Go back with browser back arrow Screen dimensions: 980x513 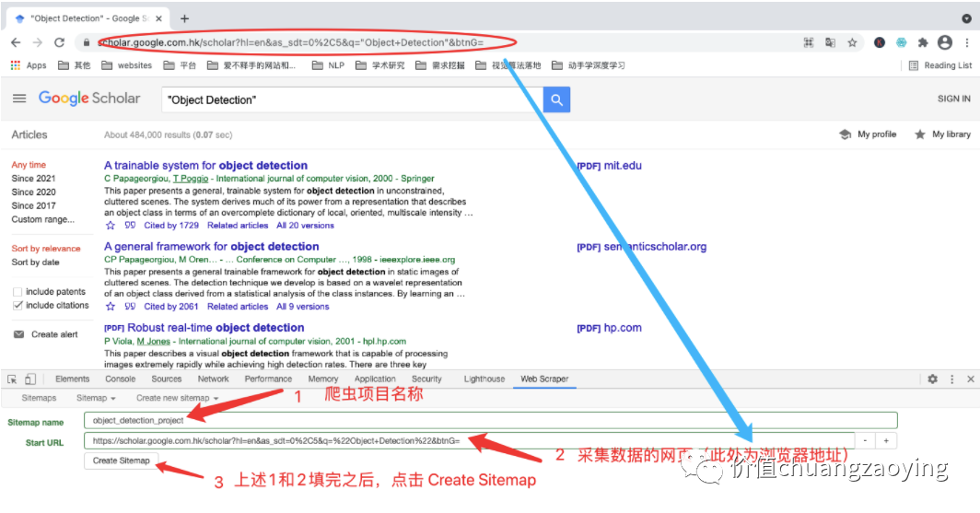pyautogui.click(x=16, y=42)
